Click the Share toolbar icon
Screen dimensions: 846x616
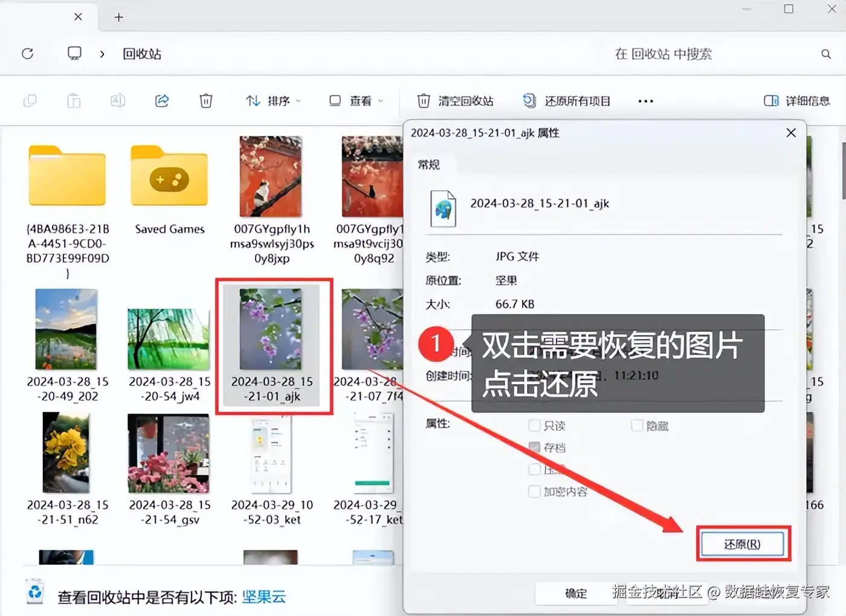(x=162, y=100)
